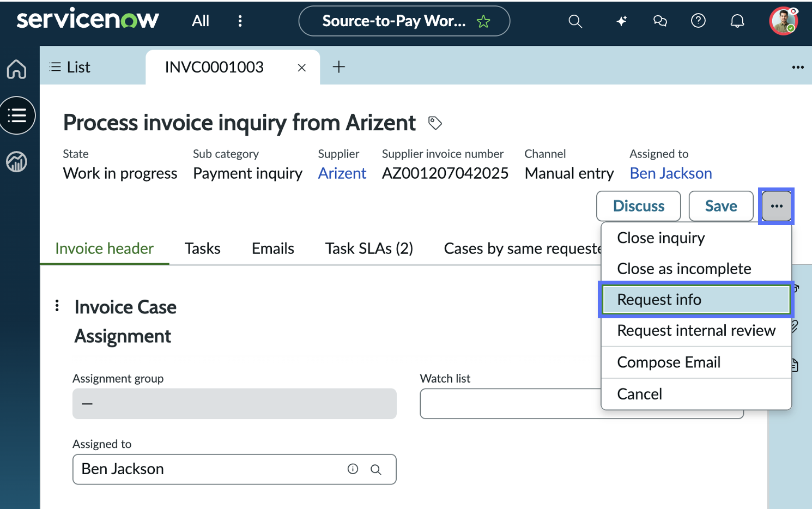Open the Task SLAs (2) tab
Image resolution: width=812 pixels, height=509 pixels.
(x=369, y=249)
